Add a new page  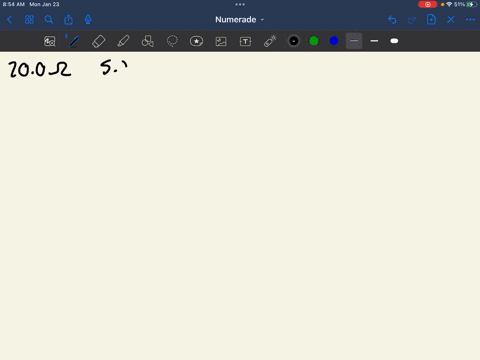(x=431, y=19)
